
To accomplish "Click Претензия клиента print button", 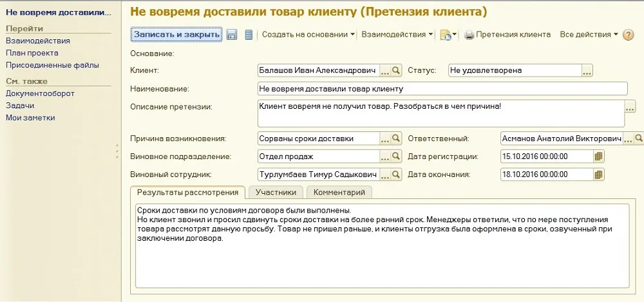I will [x=507, y=35].
